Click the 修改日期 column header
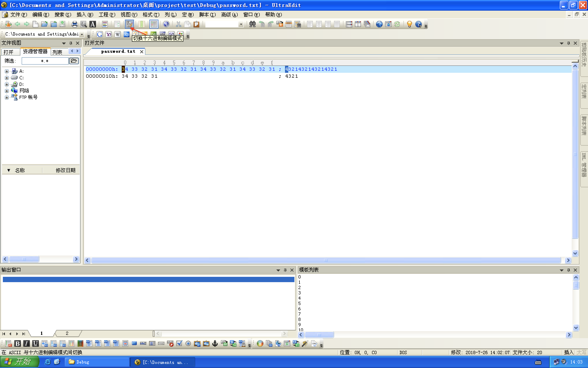This screenshot has width=588, height=368. (x=65, y=170)
